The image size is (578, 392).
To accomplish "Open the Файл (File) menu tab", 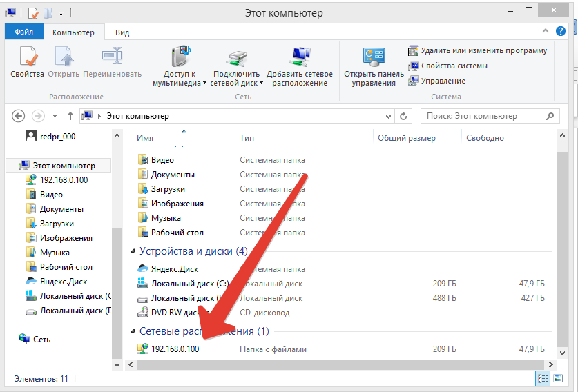I will [24, 32].
